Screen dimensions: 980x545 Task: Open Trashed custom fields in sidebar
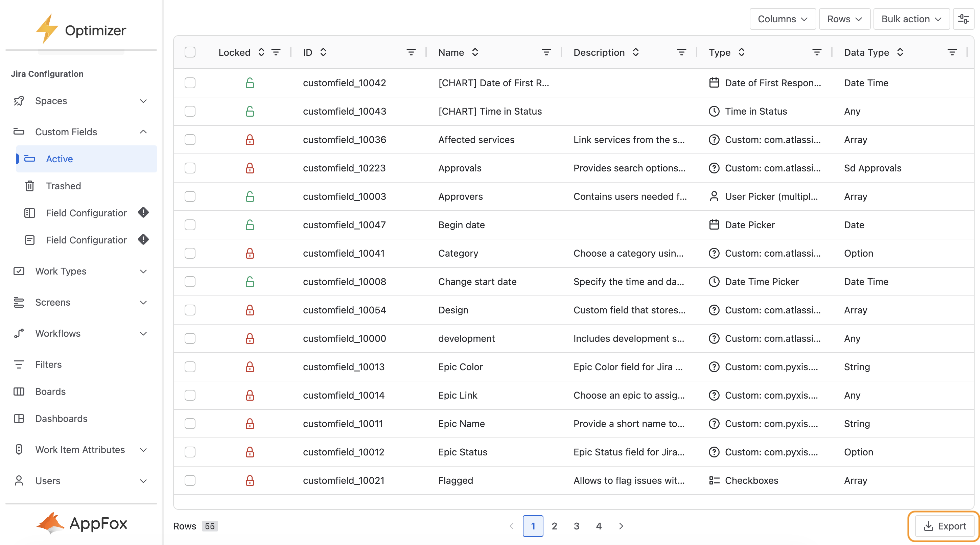point(63,186)
